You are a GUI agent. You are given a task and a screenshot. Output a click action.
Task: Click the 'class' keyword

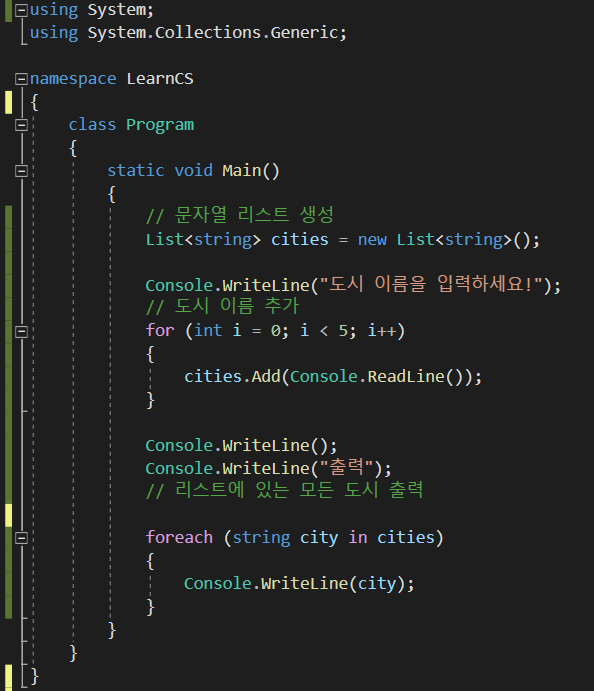coord(92,125)
